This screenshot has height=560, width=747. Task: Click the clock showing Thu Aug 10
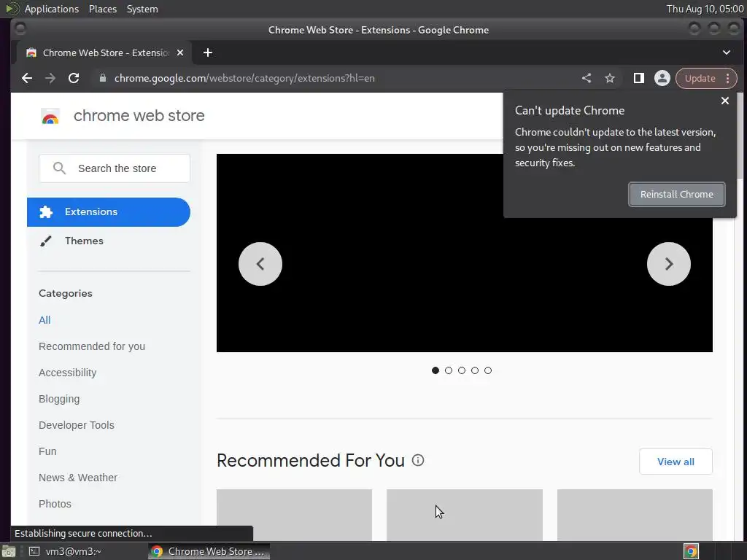pyautogui.click(x=705, y=9)
